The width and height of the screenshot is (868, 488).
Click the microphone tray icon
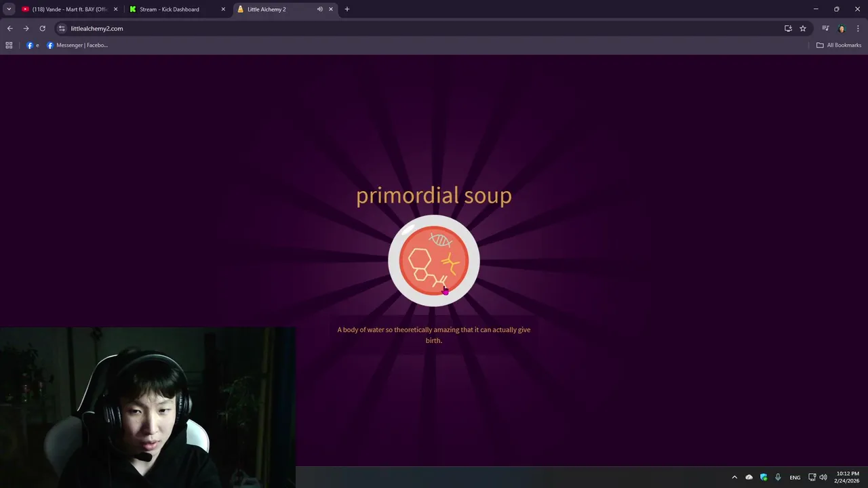point(778,477)
